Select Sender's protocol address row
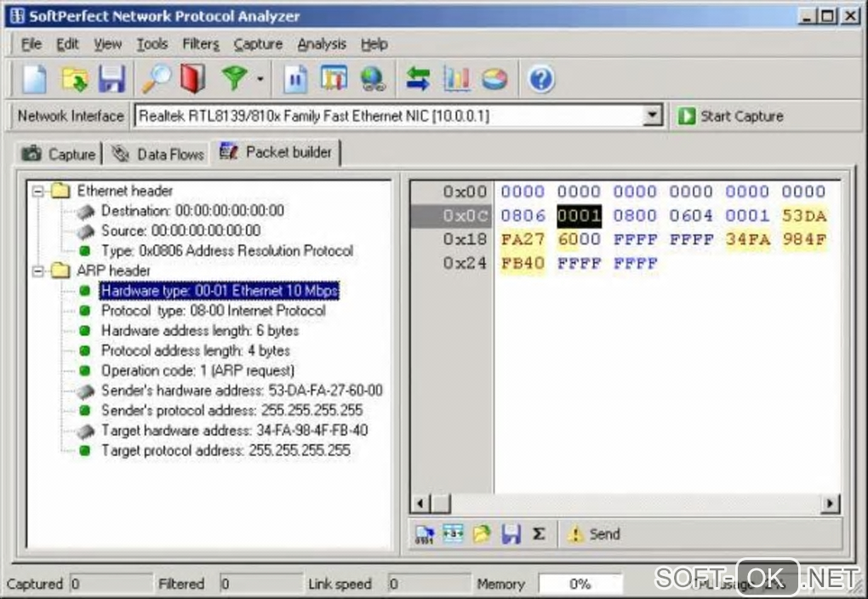Screen dimensions: 868x599 [x=232, y=410]
